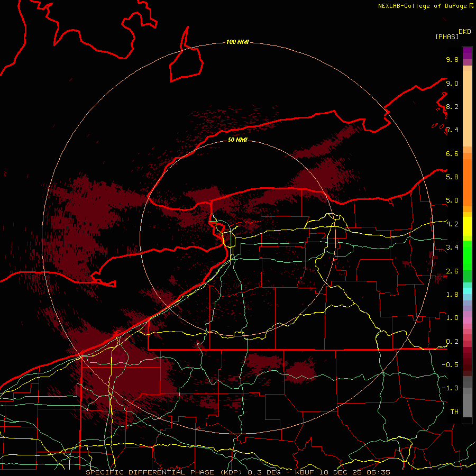Pick the yellow color bar segment
The height and width of the screenshot is (476, 476).
coord(467,226)
